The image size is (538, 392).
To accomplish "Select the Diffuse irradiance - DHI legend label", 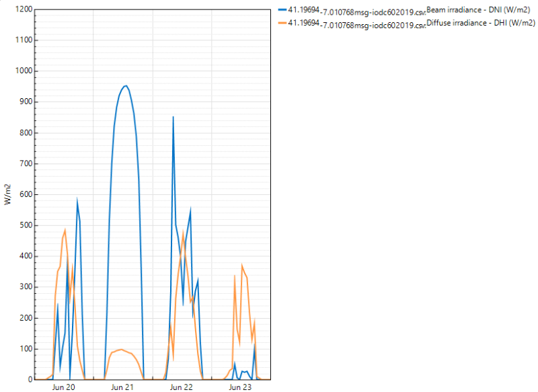I will pos(480,24).
